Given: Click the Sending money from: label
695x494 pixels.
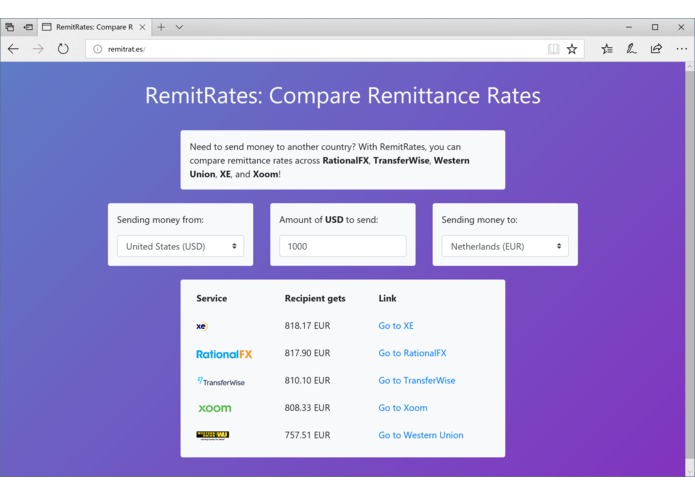Looking at the screenshot, I should click(x=160, y=220).
